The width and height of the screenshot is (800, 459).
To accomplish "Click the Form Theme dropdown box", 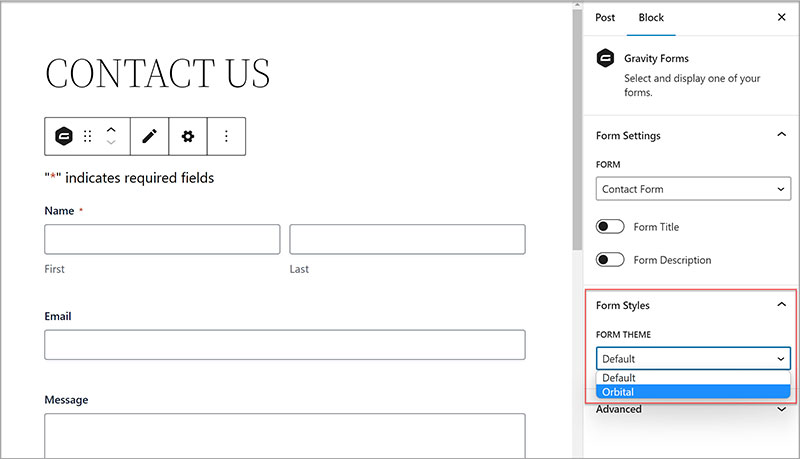I will (693, 358).
